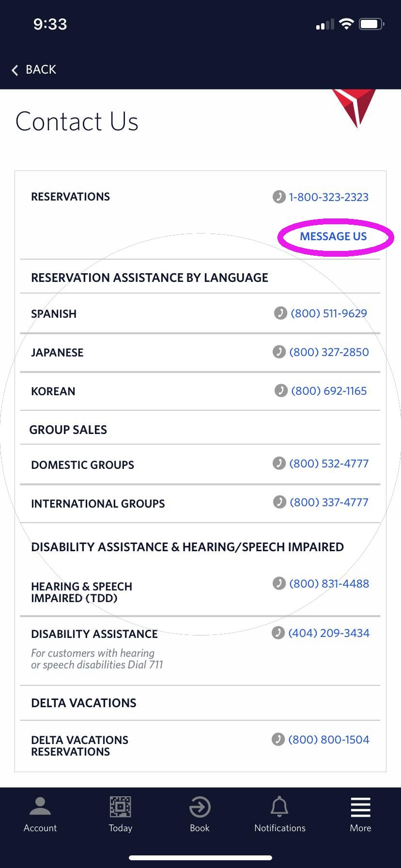This screenshot has width=401, height=868.
Task: Call International Groups at (800) 337-4777
Action: point(329,502)
